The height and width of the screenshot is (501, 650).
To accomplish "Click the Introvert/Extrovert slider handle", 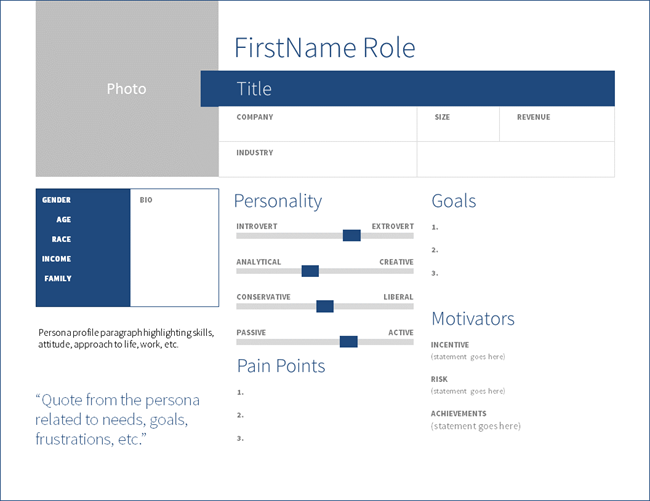I will tap(351, 235).
